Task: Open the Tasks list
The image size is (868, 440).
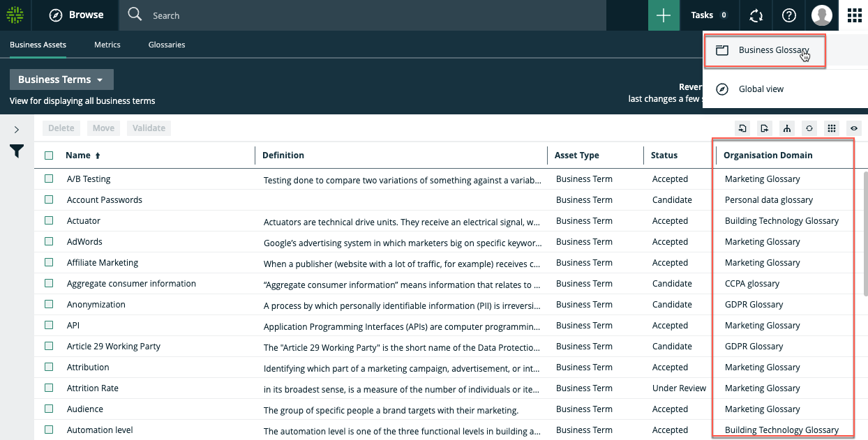Action: pos(710,15)
